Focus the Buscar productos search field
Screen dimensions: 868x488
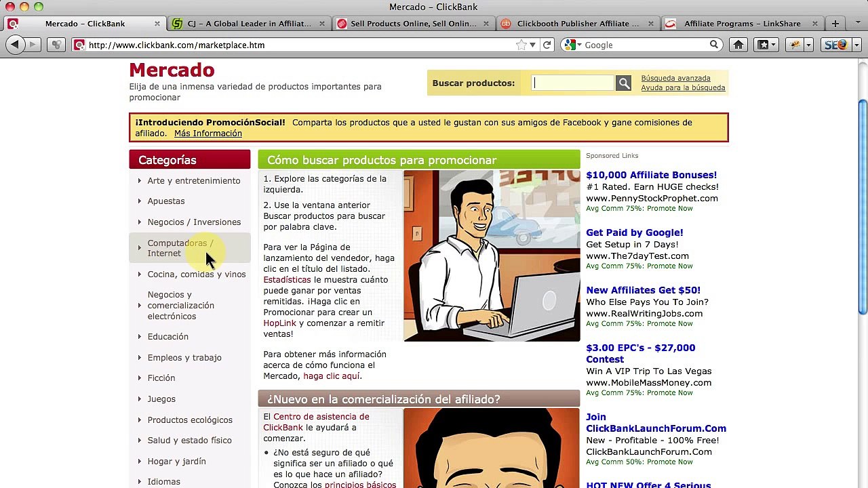click(x=572, y=83)
